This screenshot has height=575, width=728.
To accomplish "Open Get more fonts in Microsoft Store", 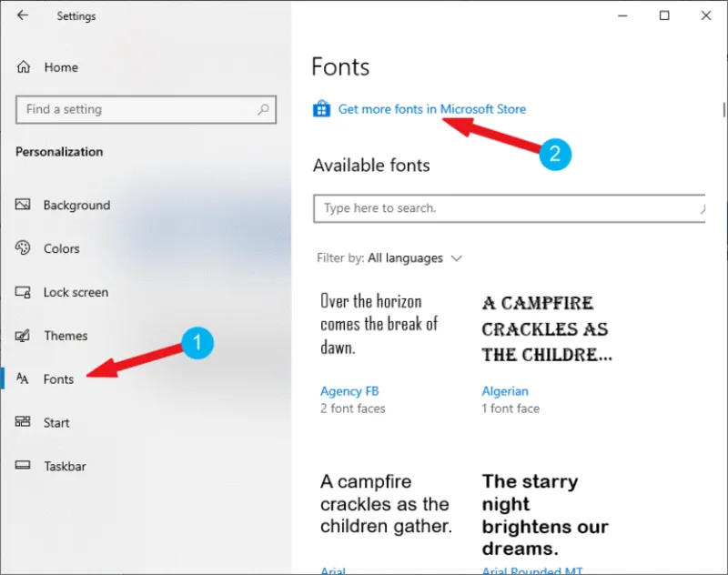I will coord(431,109).
